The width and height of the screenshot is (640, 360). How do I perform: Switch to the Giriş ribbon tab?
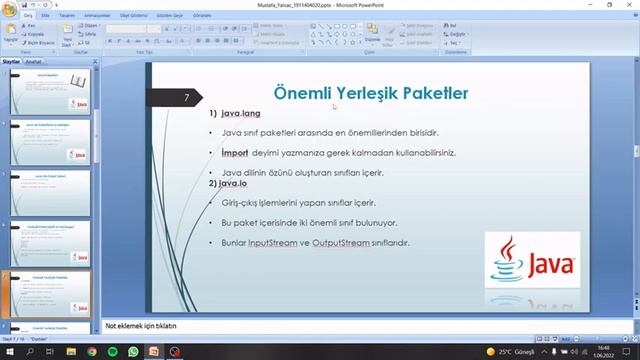point(28,16)
